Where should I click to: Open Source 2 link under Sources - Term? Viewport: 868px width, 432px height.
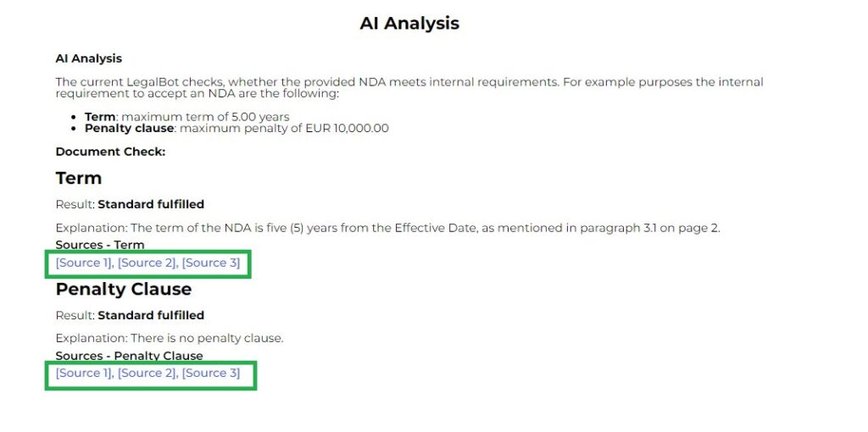147,263
